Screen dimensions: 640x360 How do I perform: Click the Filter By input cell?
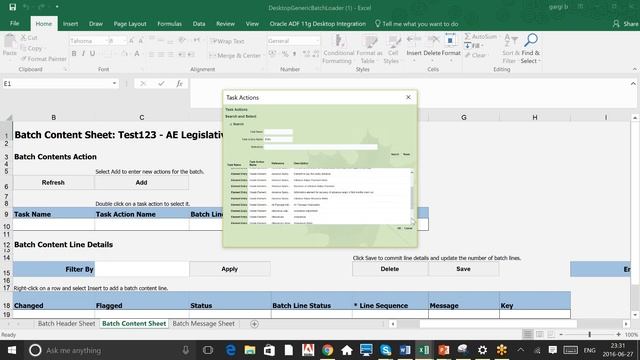tap(142, 269)
